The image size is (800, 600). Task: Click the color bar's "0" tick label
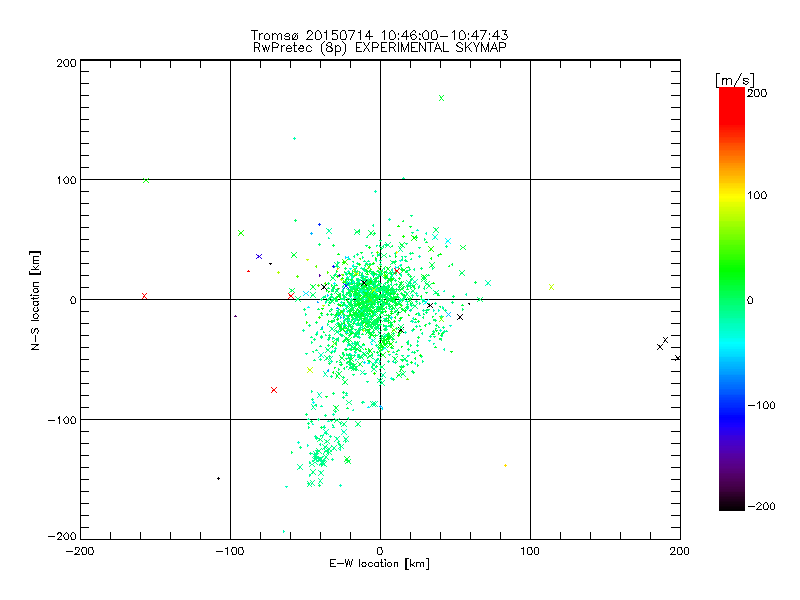(750, 301)
